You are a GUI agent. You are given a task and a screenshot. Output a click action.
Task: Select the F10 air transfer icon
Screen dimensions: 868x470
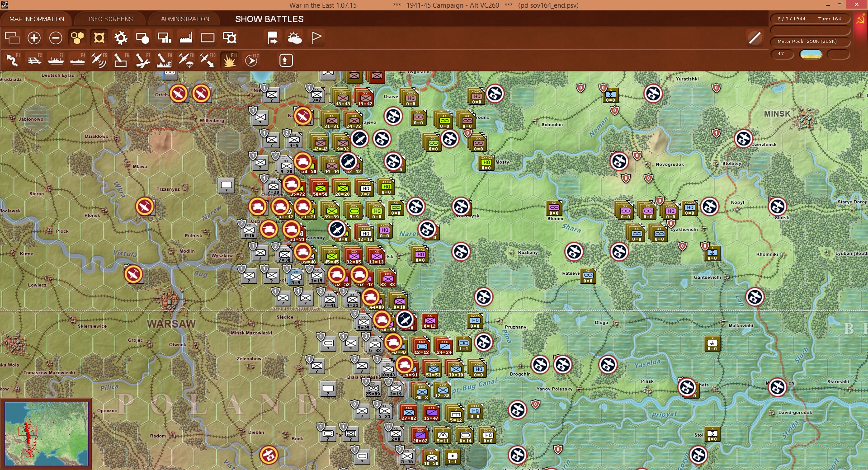(x=208, y=60)
